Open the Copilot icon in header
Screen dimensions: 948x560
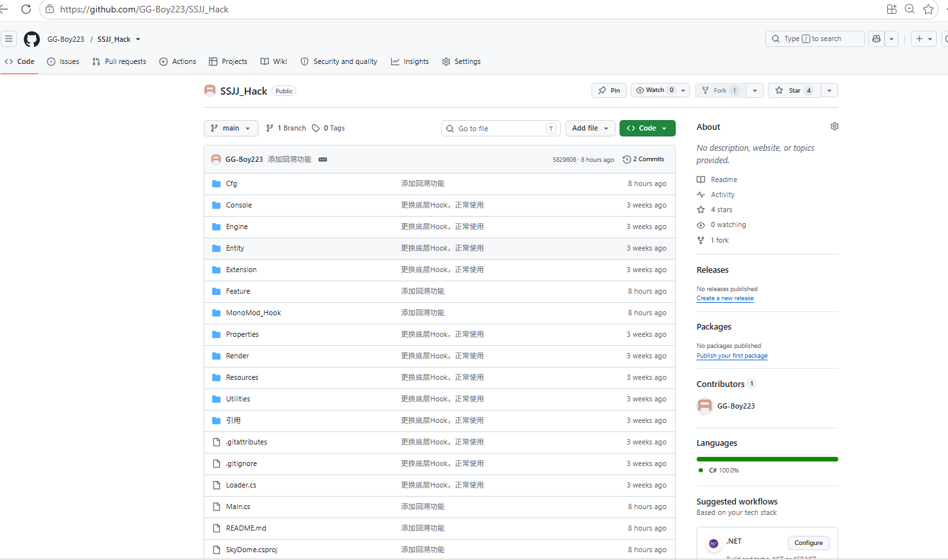pyautogui.click(x=876, y=39)
